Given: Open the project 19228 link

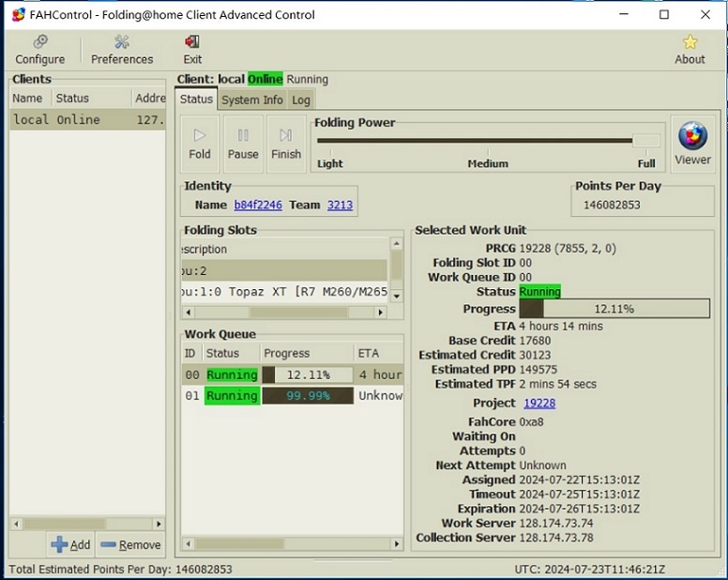Looking at the screenshot, I should [539, 403].
